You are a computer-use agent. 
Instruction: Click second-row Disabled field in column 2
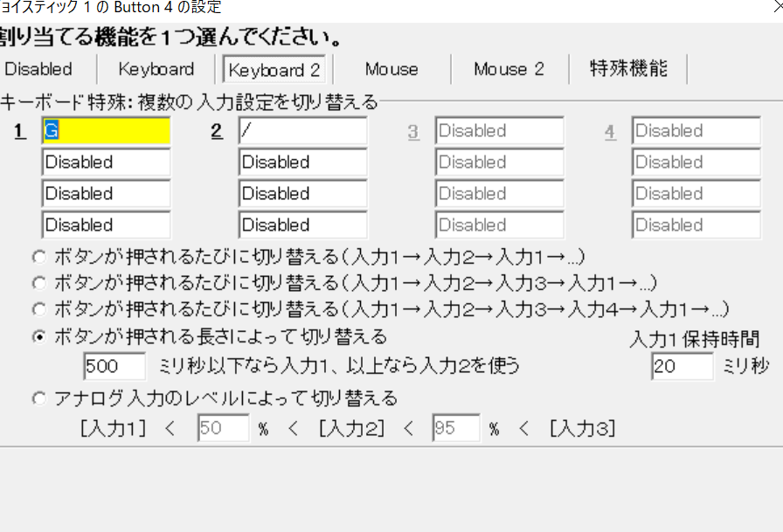tap(302, 162)
